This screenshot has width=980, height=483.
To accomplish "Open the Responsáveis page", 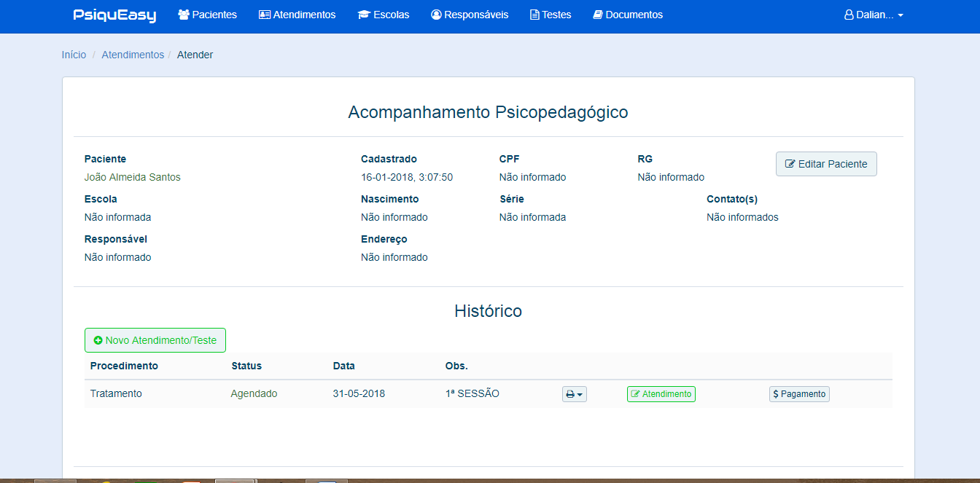I will [x=470, y=15].
